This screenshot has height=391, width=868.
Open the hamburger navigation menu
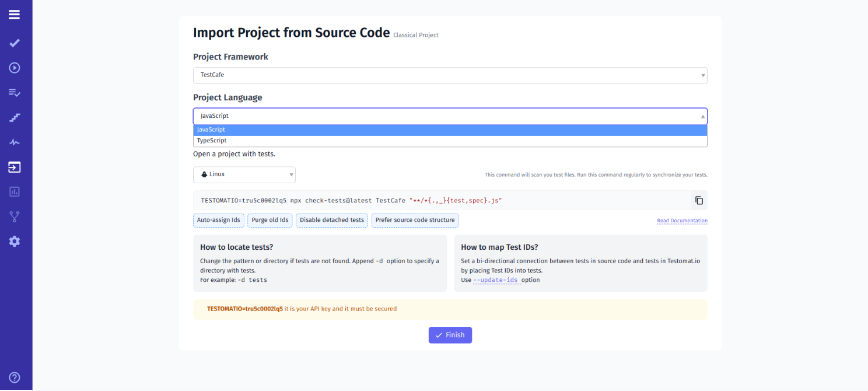(14, 15)
